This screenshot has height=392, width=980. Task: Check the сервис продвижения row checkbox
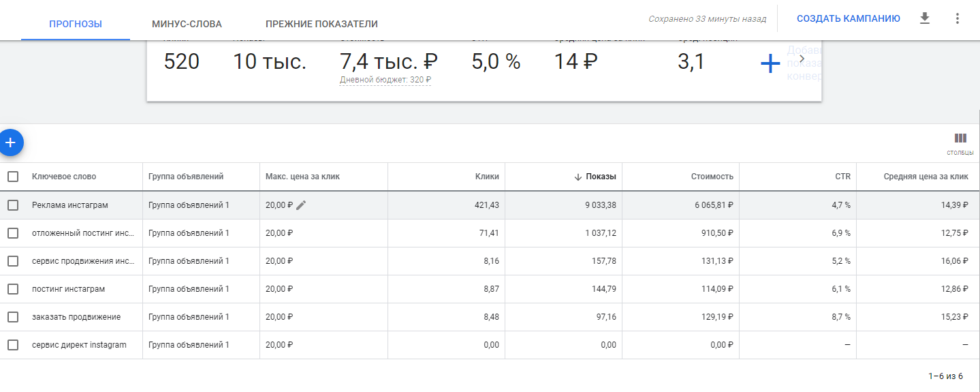tap(13, 261)
